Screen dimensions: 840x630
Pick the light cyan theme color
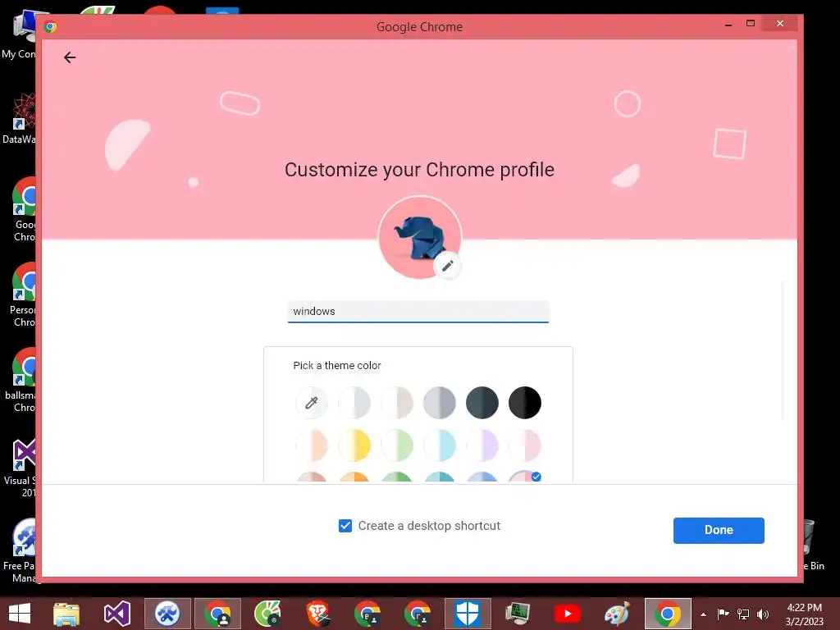440,445
